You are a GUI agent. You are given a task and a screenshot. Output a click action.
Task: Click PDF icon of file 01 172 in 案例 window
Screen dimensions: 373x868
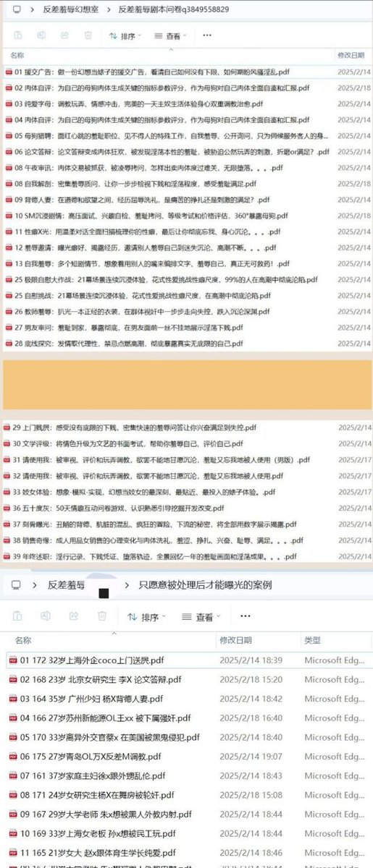coord(12,660)
